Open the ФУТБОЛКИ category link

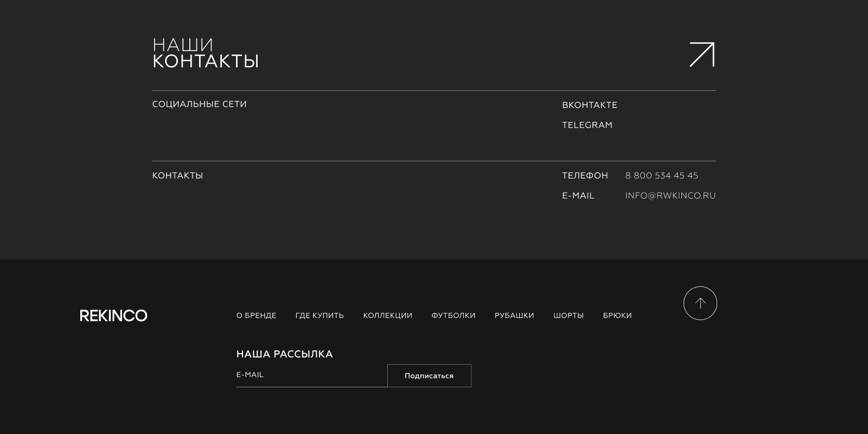pos(453,316)
